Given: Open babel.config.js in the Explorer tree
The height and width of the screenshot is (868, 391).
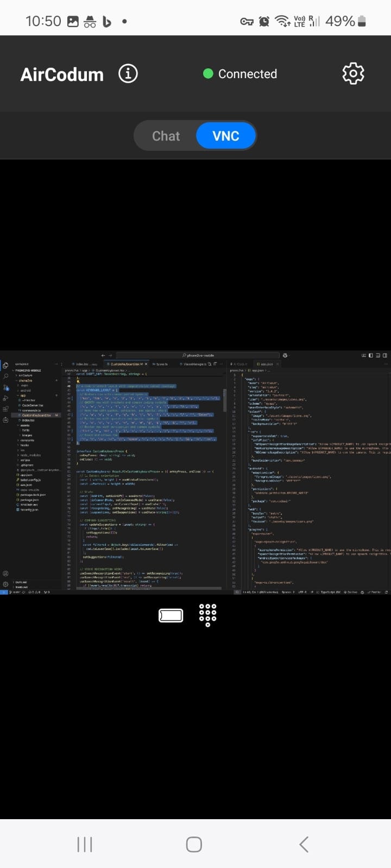Looking at the screenshot, I should coord(30,480).
